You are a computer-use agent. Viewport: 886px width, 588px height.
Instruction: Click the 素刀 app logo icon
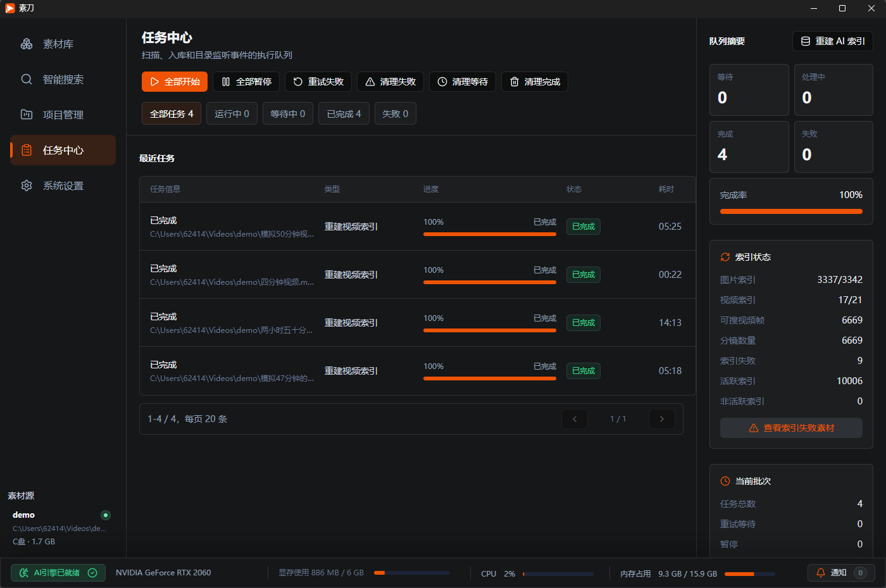point(10,8)
